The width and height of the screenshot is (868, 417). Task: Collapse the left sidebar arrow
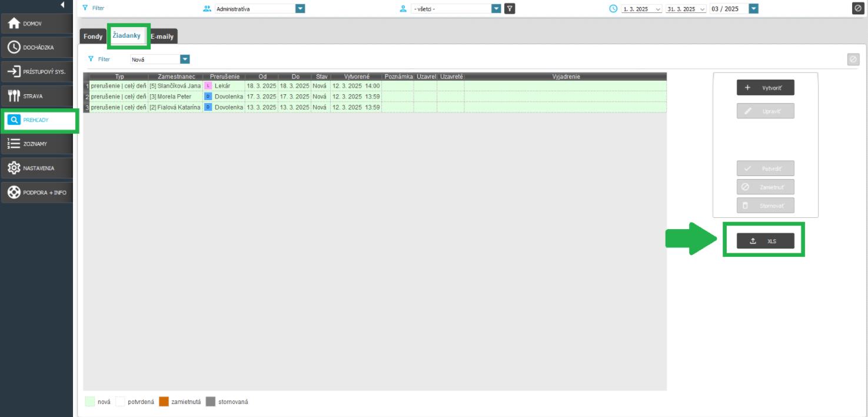[63, 5]
